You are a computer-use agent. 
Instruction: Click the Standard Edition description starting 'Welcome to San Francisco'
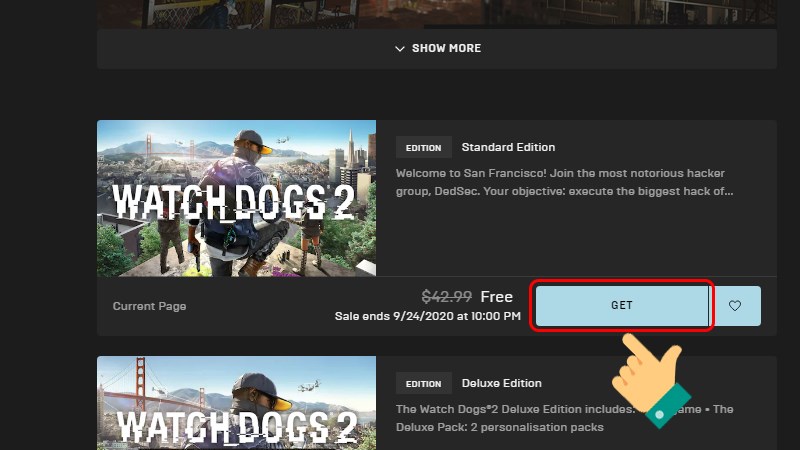pos(565,182)
